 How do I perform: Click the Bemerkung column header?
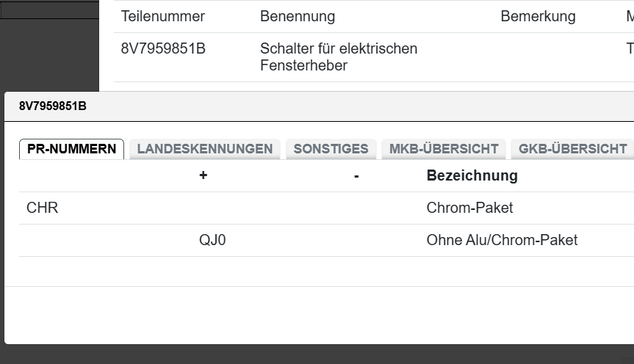[538, 16]
